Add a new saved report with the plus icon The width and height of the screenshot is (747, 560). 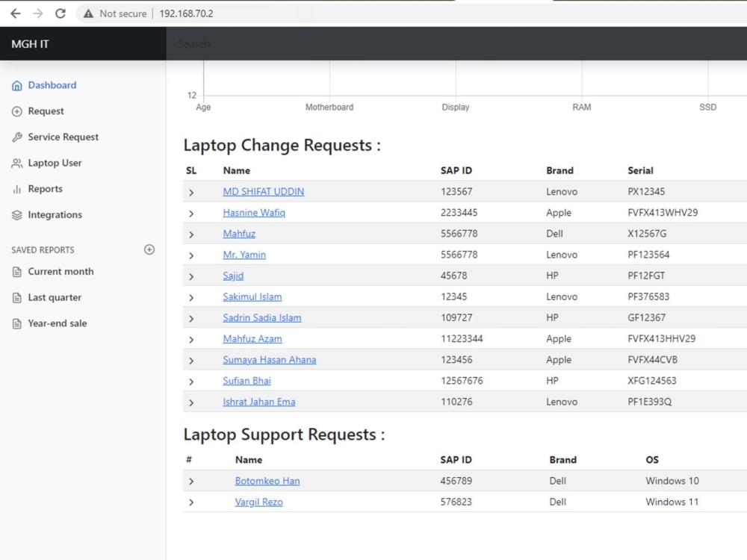[x=149, y=249]
